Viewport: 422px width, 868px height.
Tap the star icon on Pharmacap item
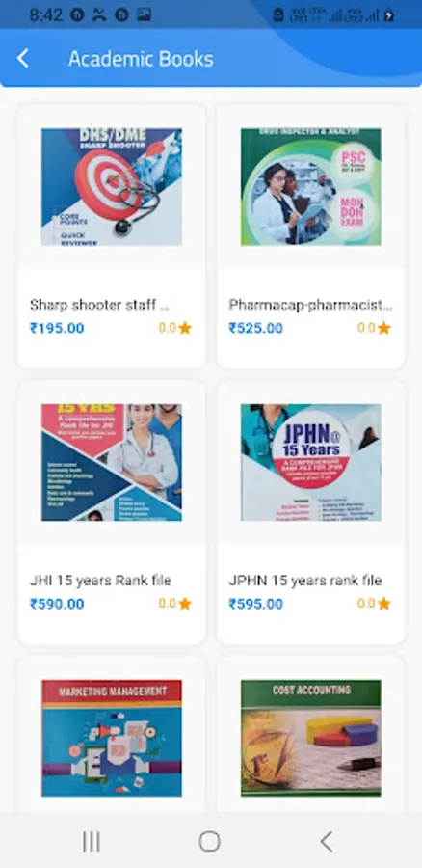383,328
